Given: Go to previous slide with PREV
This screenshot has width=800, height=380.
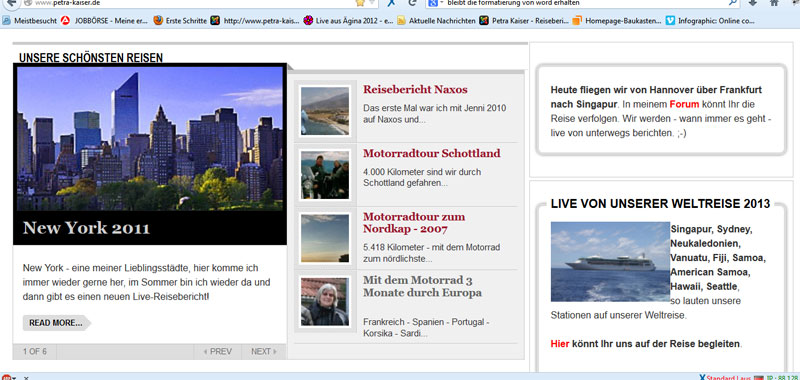Looking at the screenshot, I should [x=218, y=351].
